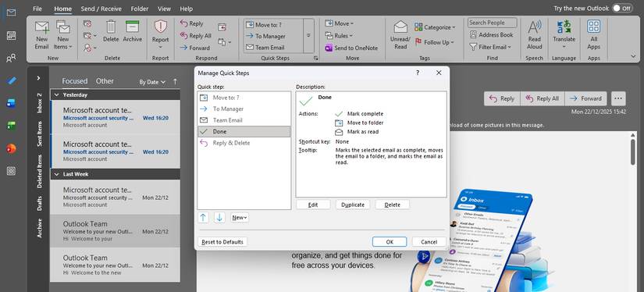Toggle Try the new Outlook switch
The width and height of the screenshot is (644, 292).
coord(622,9)
